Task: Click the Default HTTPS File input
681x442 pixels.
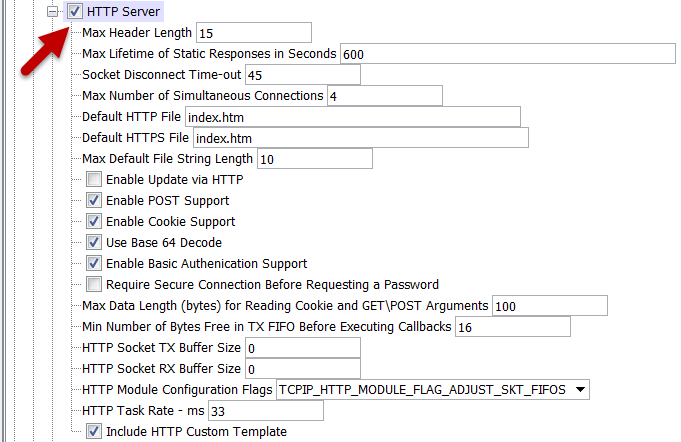Action: click(360, 138)
